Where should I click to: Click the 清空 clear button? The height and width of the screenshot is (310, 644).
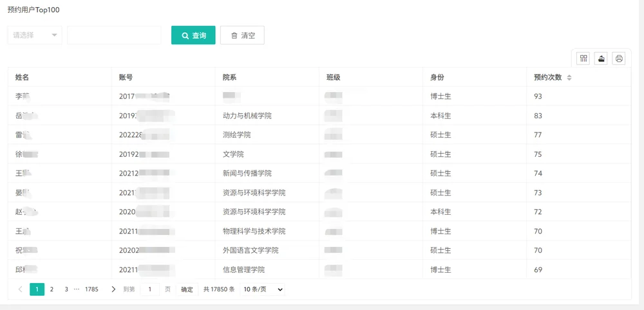(242, 35)
